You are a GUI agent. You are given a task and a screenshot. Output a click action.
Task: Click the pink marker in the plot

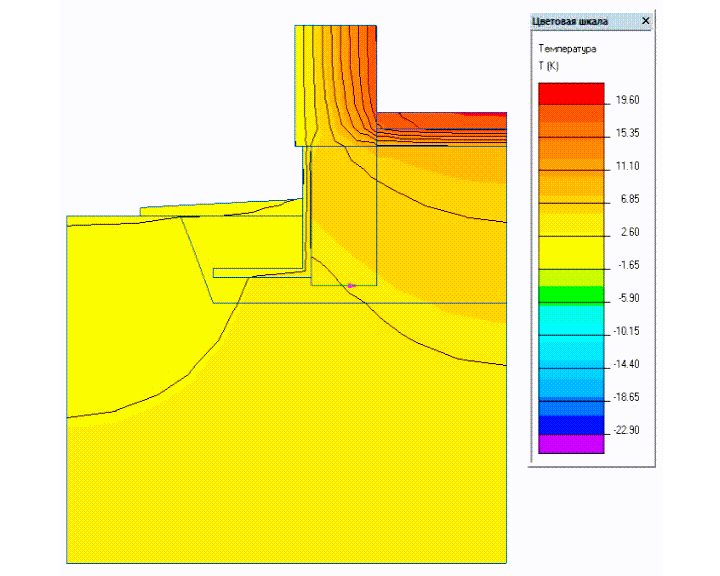point(351,286)
